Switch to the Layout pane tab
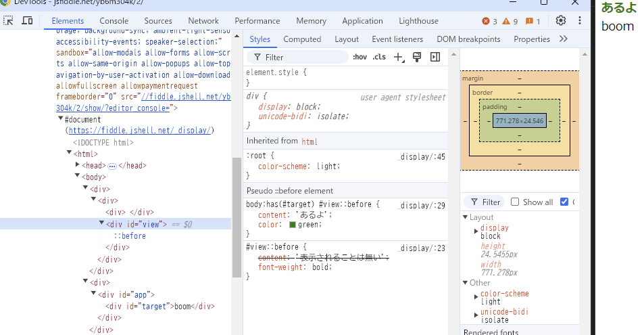Screen dimensions: 644x335 coord(346,39)
